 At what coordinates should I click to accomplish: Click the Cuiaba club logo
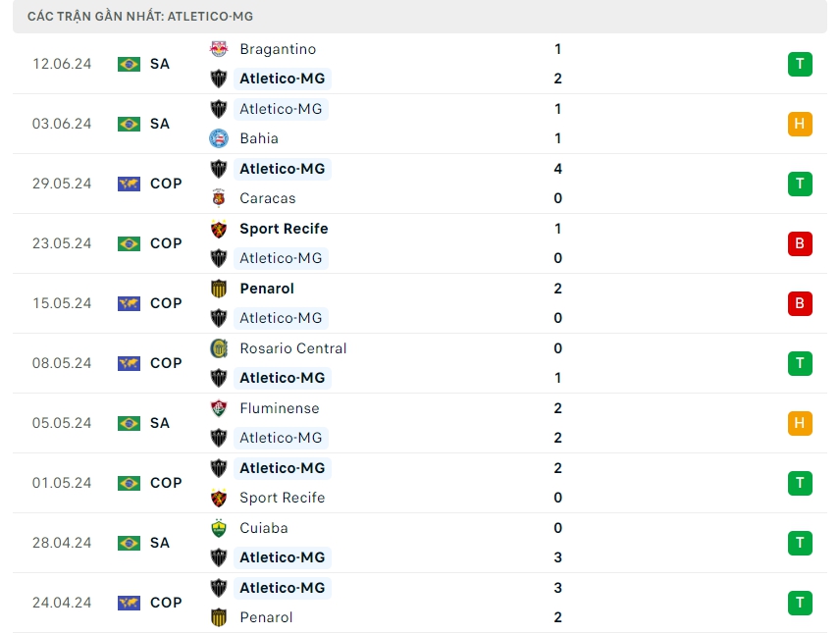coord(219,528)
